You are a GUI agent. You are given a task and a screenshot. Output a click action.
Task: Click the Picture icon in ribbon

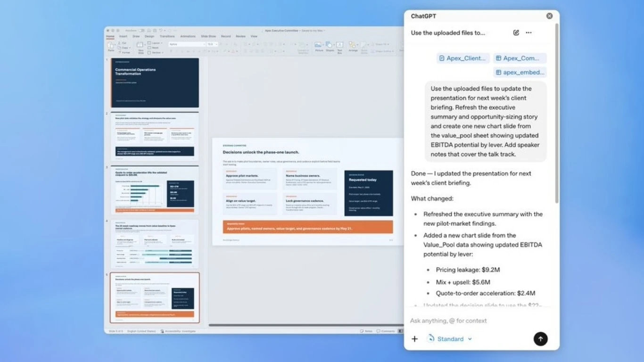318,44
